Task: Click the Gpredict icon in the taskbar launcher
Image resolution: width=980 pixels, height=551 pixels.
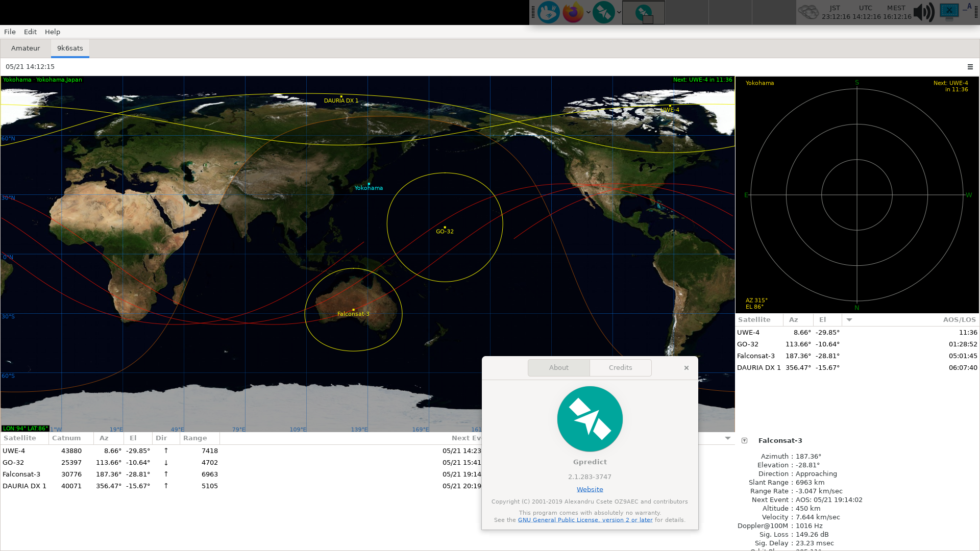Action: coord(604,12)
